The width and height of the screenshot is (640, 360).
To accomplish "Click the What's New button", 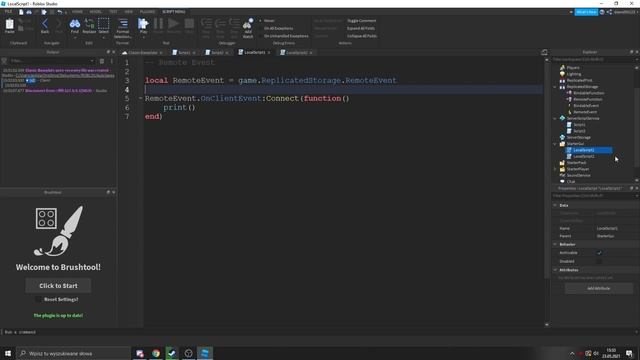I will coord(586,12).
